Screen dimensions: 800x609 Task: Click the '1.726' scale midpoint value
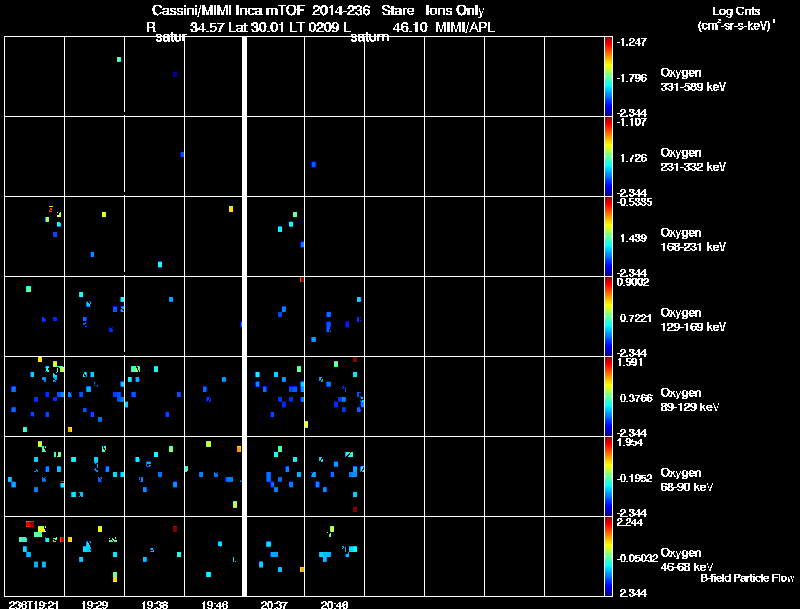(633, 158)
